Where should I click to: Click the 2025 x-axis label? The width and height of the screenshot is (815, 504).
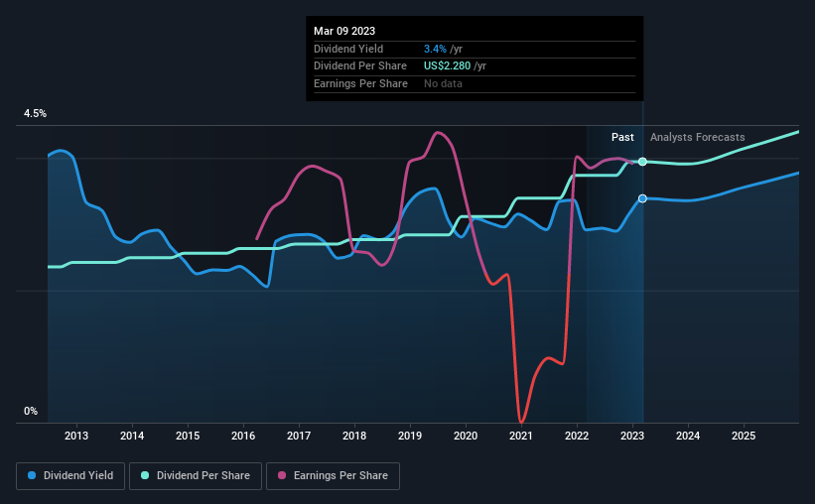(x=744, y=436)
